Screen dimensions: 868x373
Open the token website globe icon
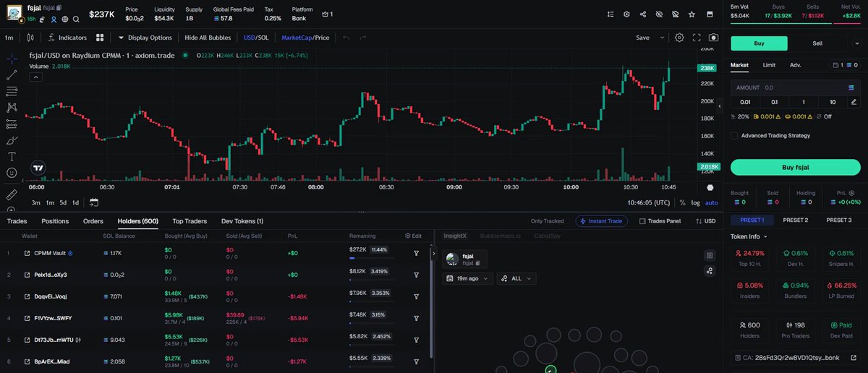click(65, 20)
